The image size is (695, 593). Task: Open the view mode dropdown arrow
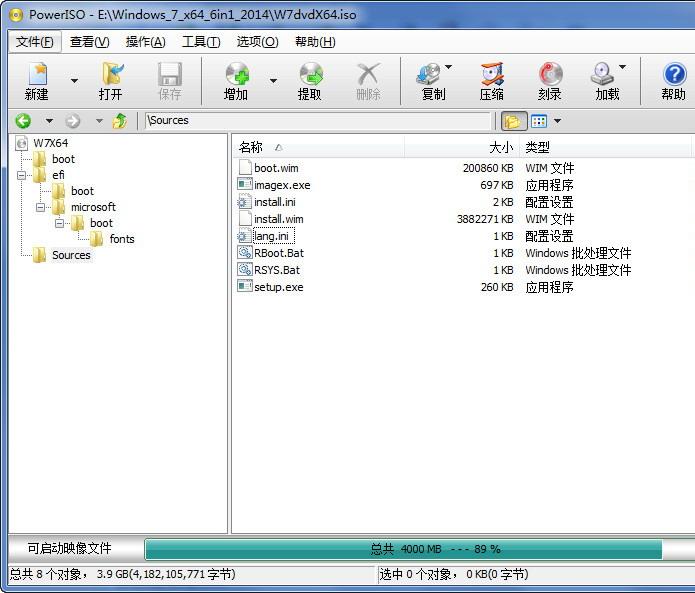coord(557,121)
